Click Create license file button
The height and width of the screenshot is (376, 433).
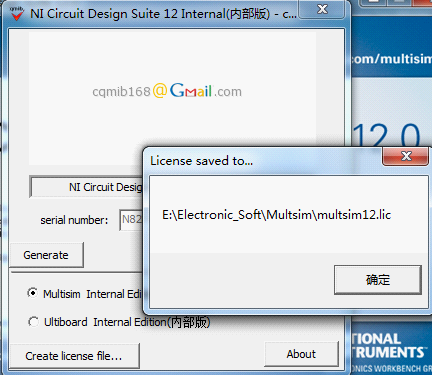(x=74, y=356)
